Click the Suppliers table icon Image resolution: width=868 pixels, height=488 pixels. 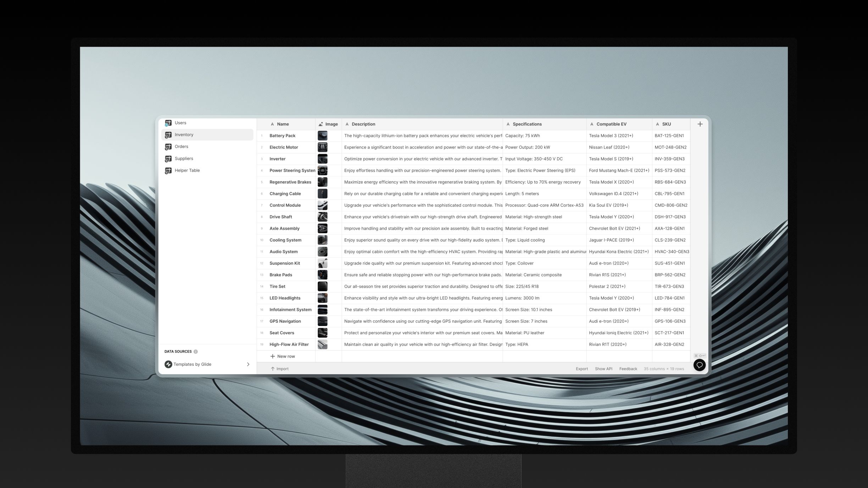tap(168, 159)
